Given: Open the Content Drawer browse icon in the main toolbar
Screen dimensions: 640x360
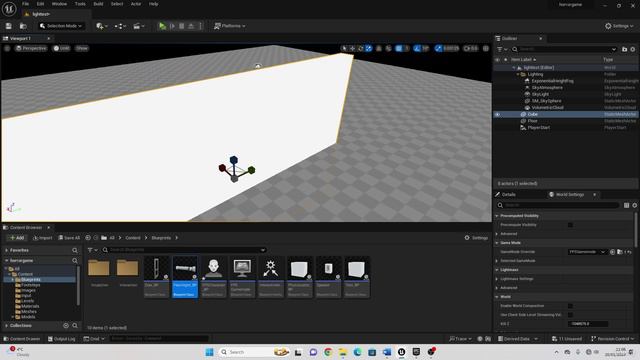Looking at the screenshot, I should [23, 26].
